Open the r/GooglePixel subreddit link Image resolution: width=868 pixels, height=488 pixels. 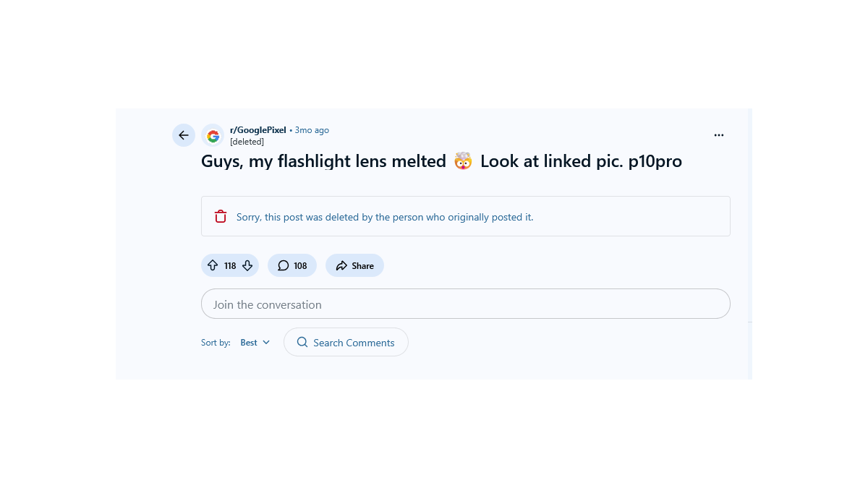[x=258, y=130]
